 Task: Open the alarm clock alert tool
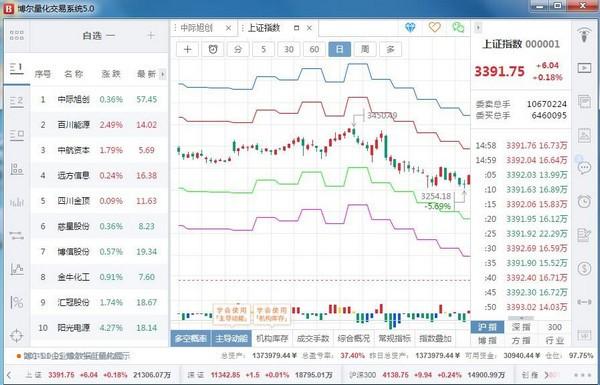tap(213, 49)
